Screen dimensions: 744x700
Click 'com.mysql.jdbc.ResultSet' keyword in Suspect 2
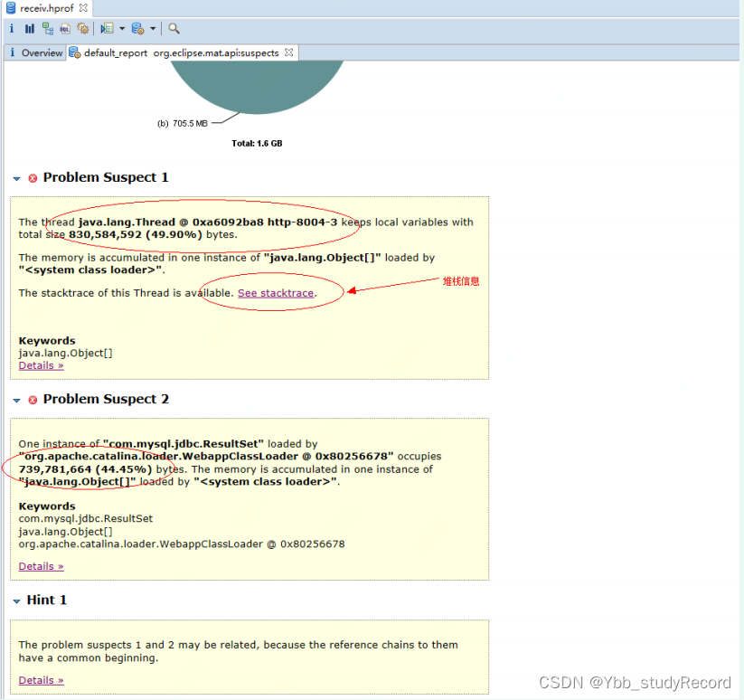[x=85, y=518]
